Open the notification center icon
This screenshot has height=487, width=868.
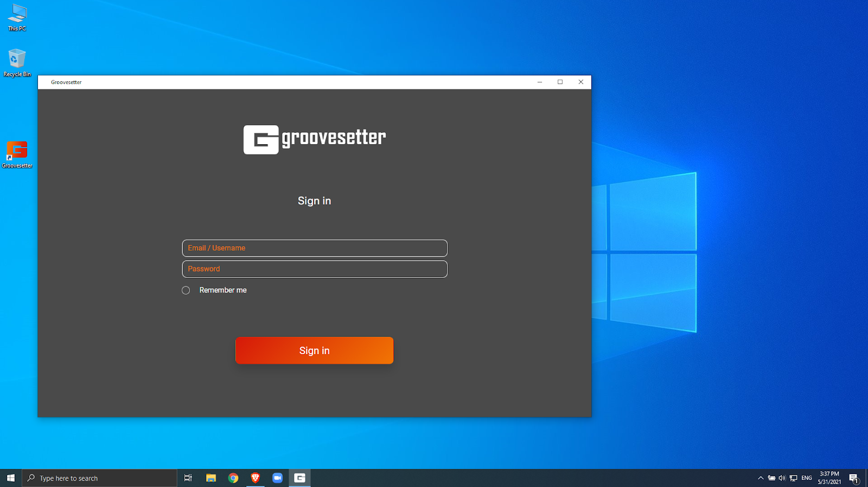tap(854, 478)
